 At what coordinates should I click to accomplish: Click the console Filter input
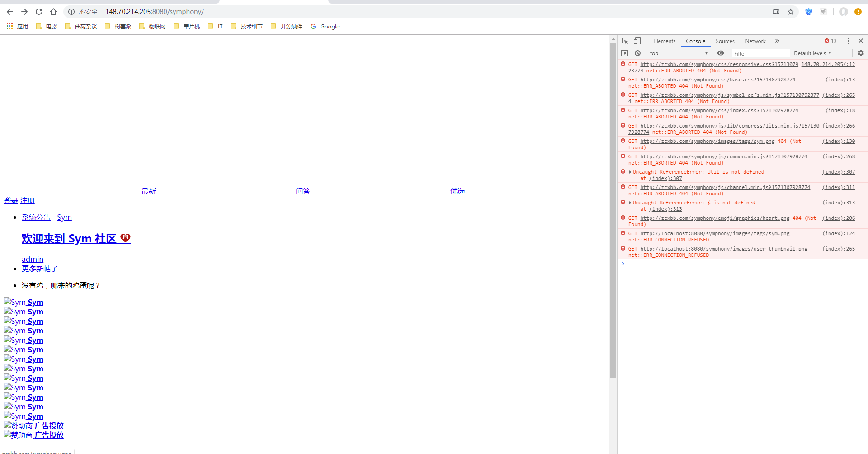point(761,53)
